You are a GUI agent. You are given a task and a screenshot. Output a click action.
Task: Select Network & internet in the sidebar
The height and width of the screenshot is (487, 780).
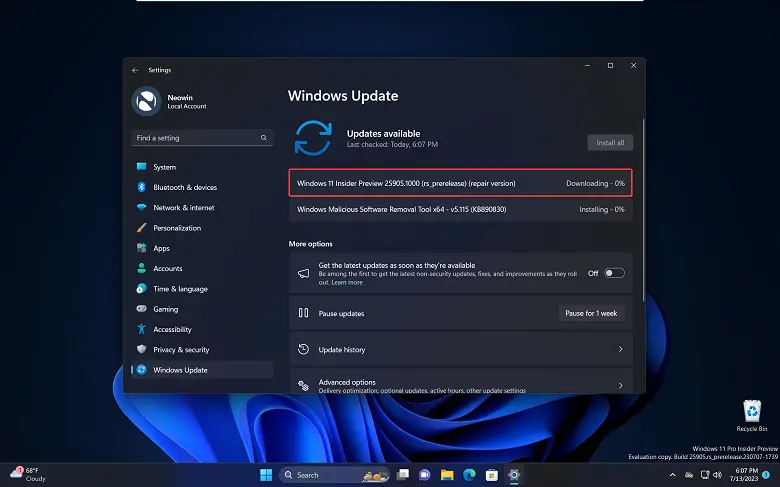click(x=202, y=207)
